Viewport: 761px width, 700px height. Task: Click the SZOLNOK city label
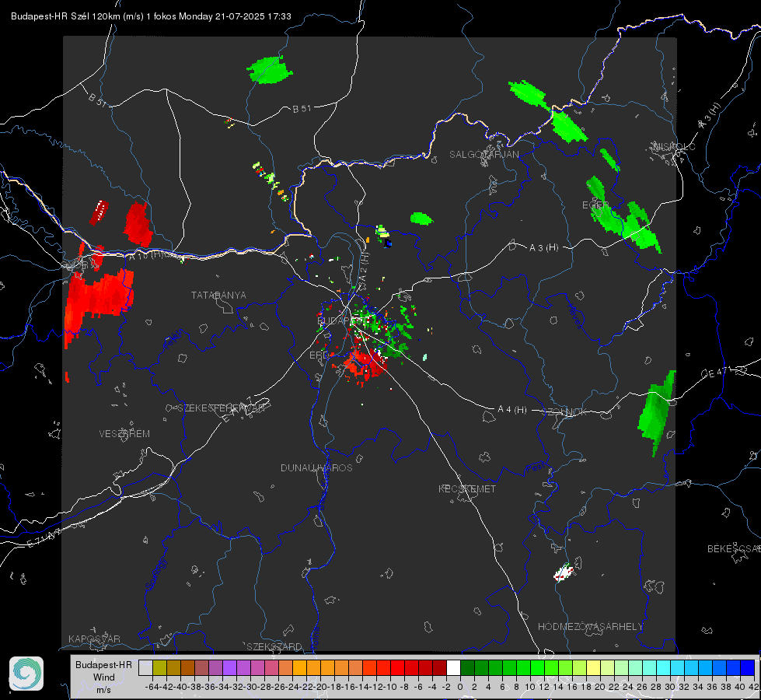click(565, 412)
